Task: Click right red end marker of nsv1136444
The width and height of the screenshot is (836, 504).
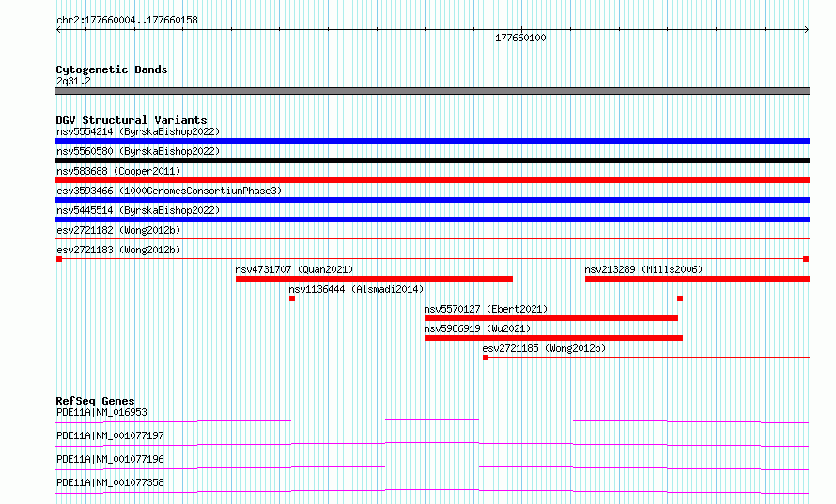Action: coord(680,298)
